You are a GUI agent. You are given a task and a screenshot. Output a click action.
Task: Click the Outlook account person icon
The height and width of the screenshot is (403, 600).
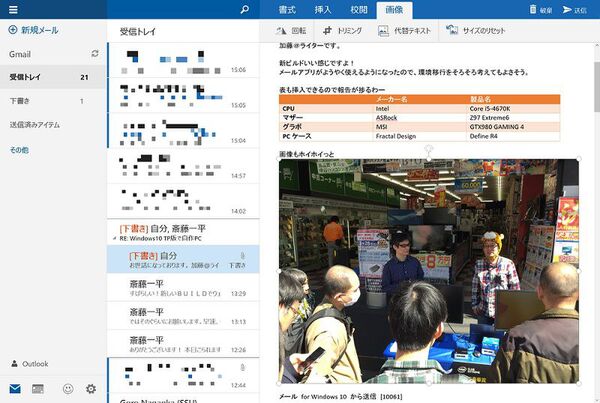pos(15,363)
